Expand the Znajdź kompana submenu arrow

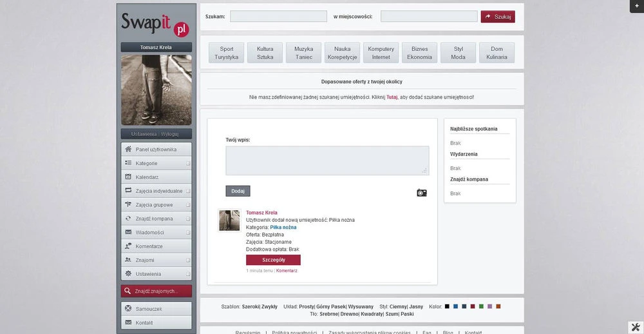coord(188,219)
